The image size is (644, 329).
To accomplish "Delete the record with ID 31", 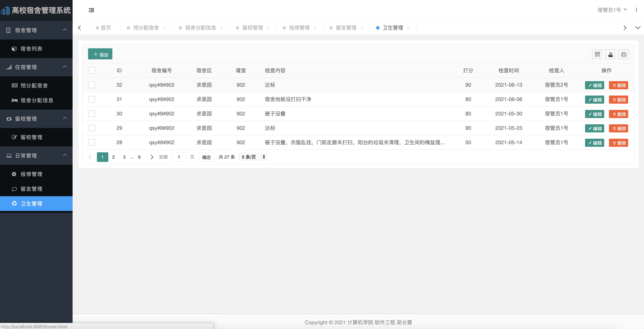I will click(x=619, y=100).
